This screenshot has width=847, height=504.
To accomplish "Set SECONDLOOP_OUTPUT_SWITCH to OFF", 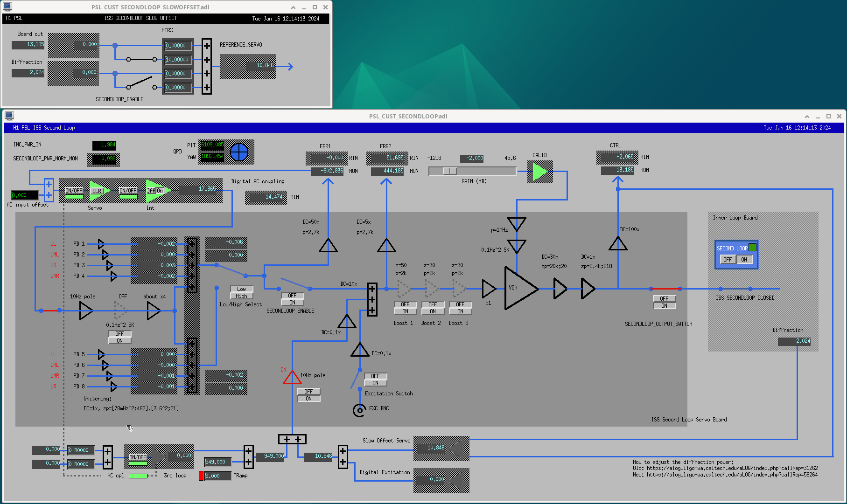I will (664, 299).
